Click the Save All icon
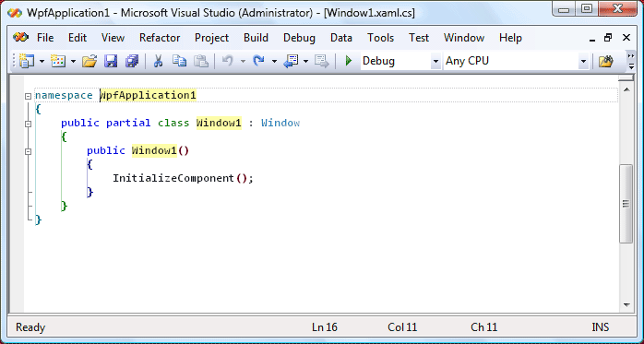The width and height of the screenshot is (644, 344). click(x=132, y=62)
